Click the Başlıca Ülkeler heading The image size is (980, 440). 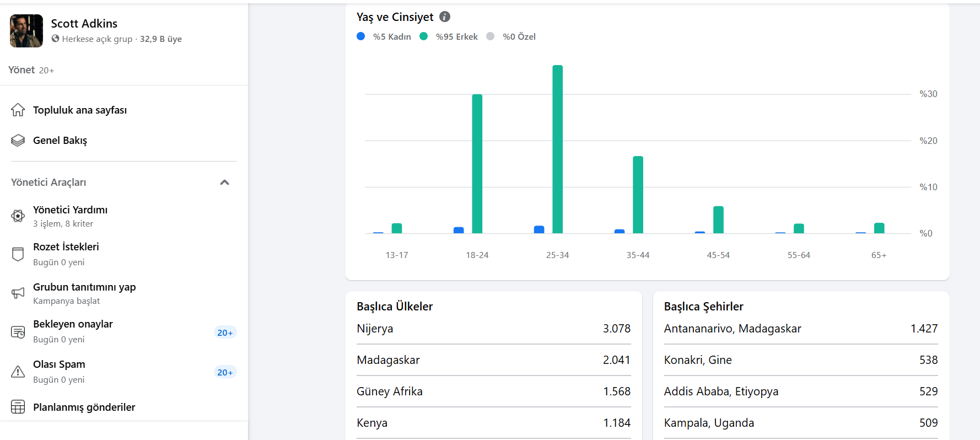point(395,307)
